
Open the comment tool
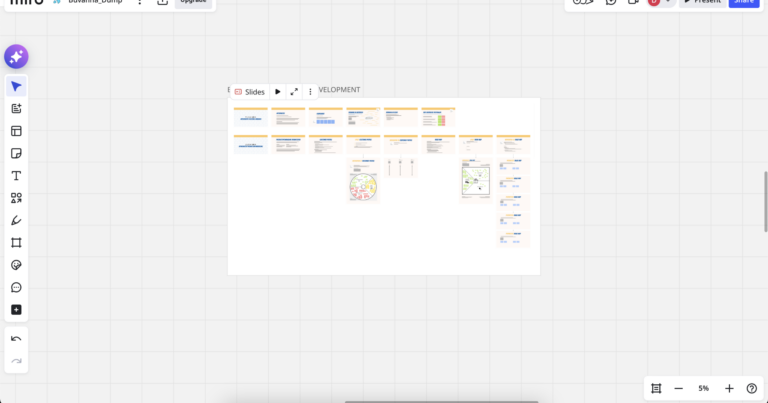[x=16, y=288]
